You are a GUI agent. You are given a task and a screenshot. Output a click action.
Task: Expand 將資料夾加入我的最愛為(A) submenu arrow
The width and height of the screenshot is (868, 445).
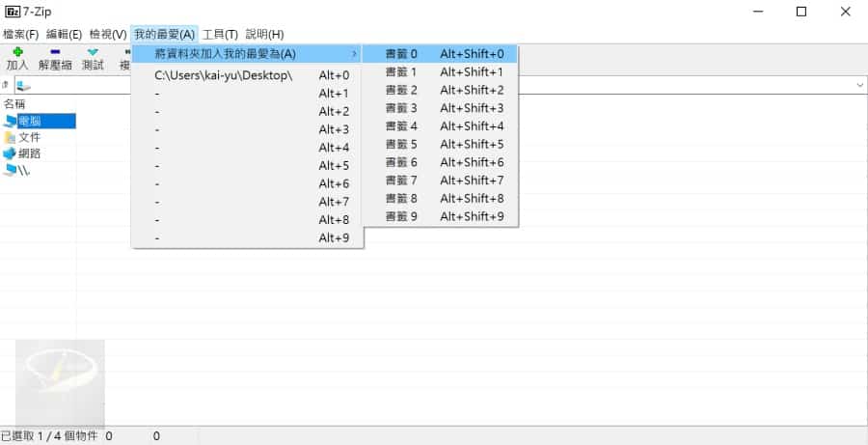(x=354, y=54)
